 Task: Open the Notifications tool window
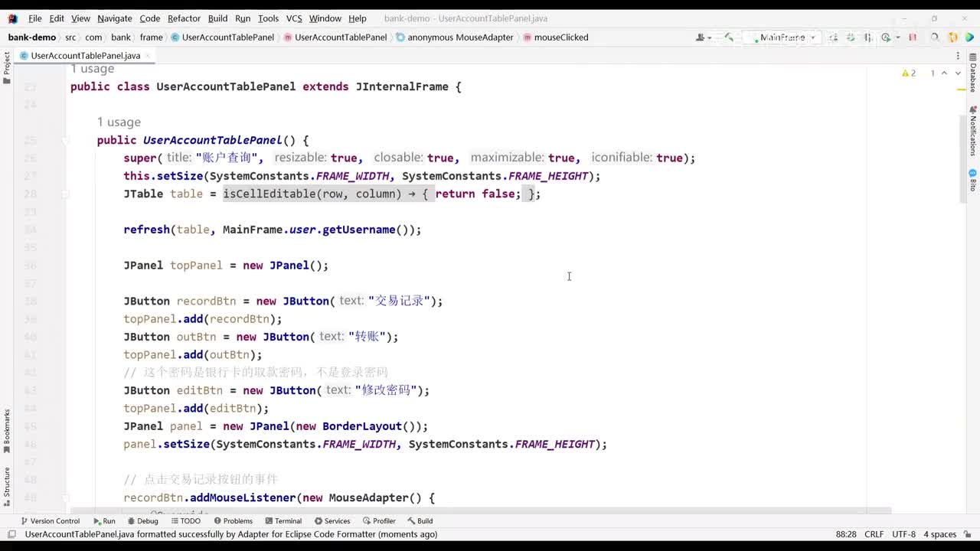[973, 130]
